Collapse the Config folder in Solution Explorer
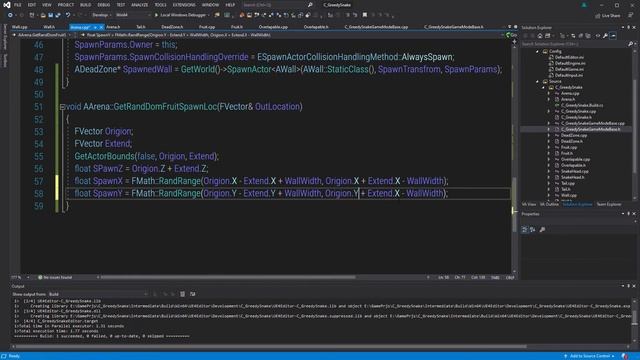Viewport: 640px width, 360px height. (x=538, y=51)
